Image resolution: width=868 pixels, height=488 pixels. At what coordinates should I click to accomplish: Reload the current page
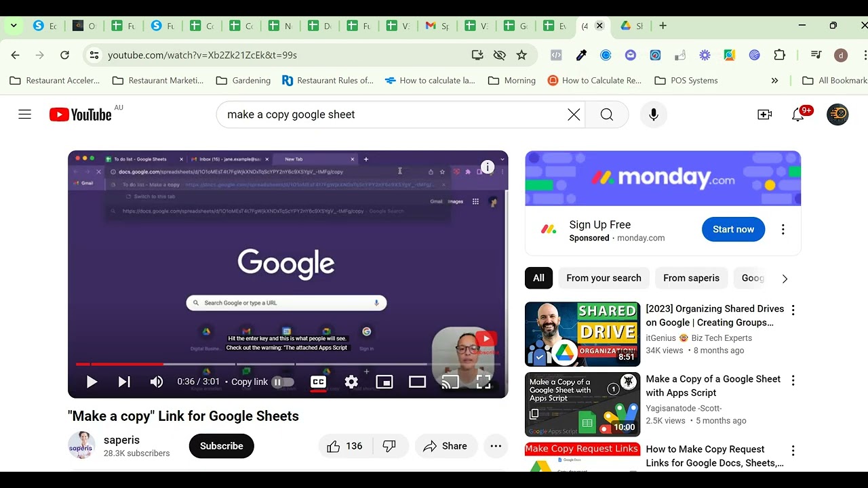[x=64, y=55]
